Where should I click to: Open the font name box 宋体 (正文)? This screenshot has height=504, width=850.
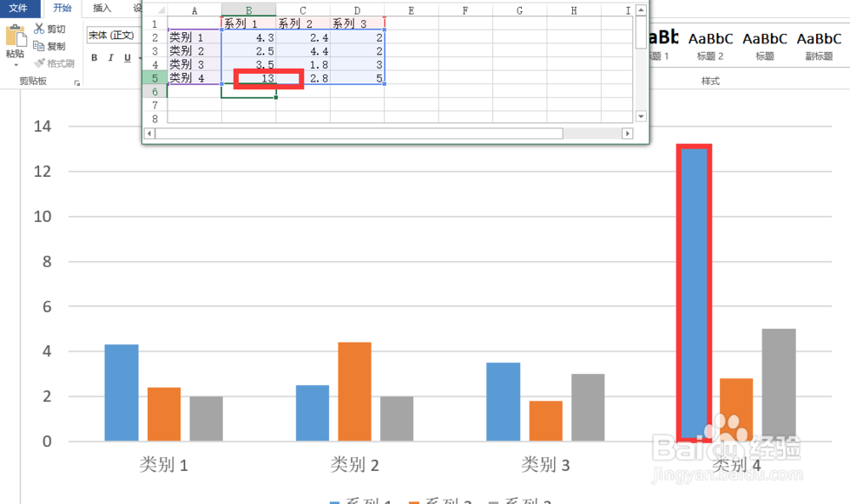click(113, 35)
